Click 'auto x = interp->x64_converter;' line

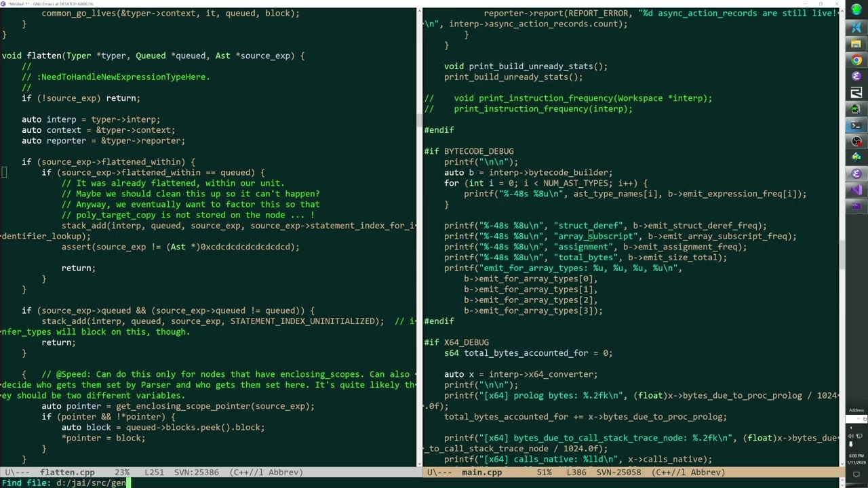521,374
